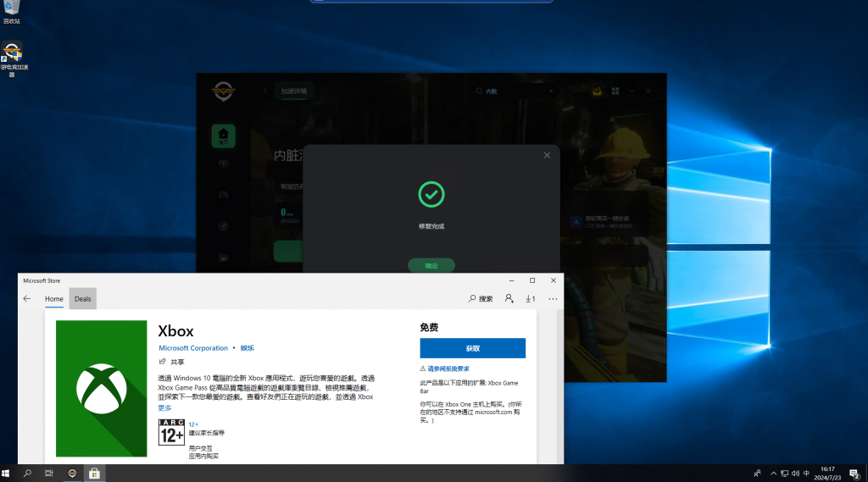The image size is (868, 482).
Task: Open the People icon in system tray
Action: (x=757, y=474)
